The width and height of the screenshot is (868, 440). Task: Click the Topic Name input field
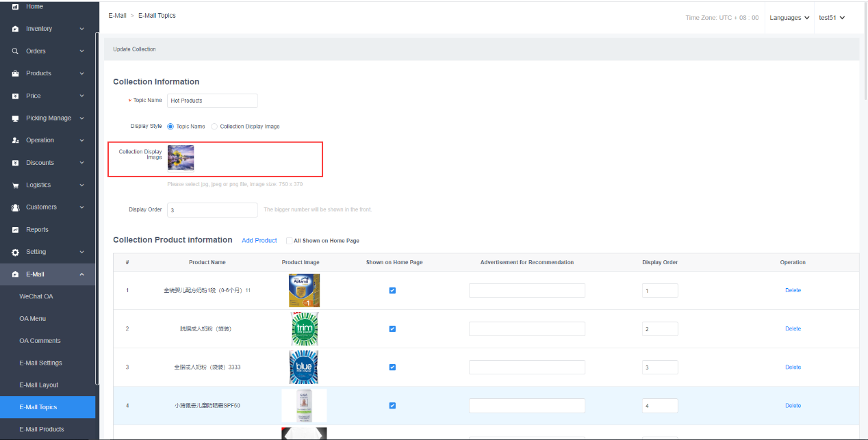click(212, 101)
